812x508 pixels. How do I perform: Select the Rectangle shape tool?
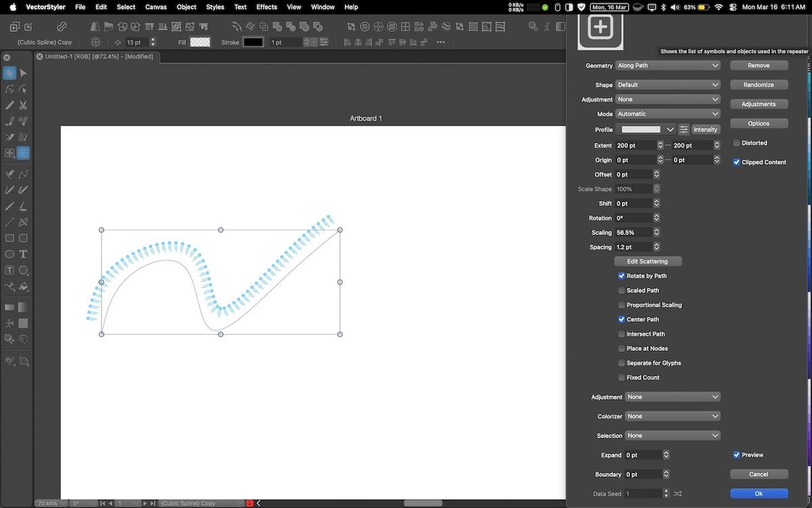pyautogui.click(x=9, y=238)
